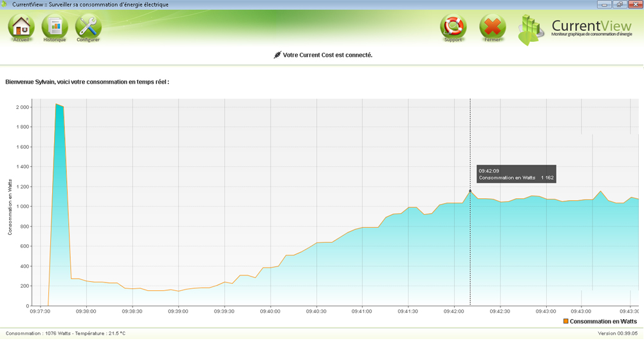Click the app icon in title bar

(6, 5)
